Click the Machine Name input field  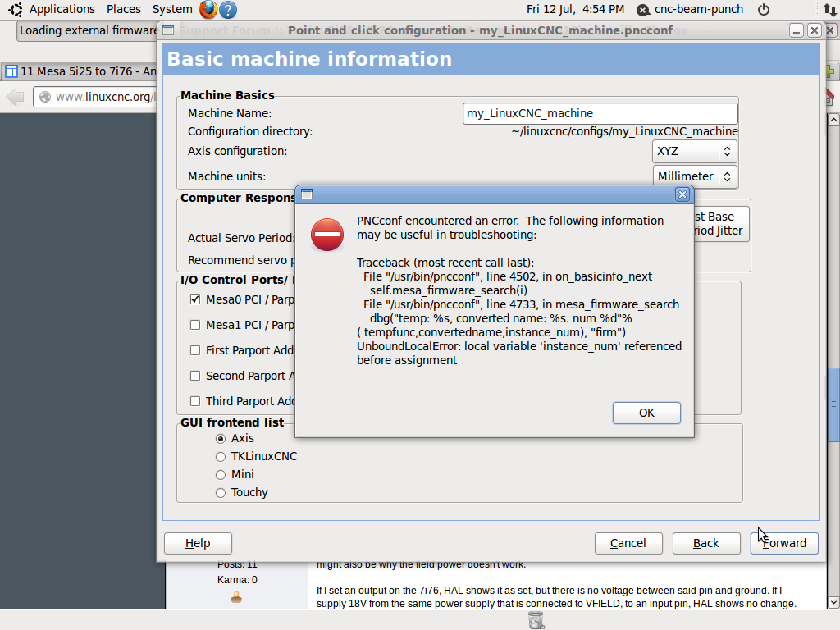coord(600,113)
